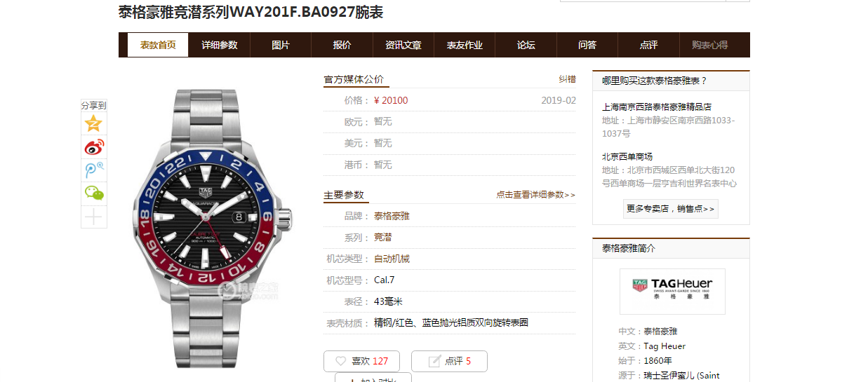Open 北京西单商场 store link
The width and height of the screenshot is (868, 382).
627,156
